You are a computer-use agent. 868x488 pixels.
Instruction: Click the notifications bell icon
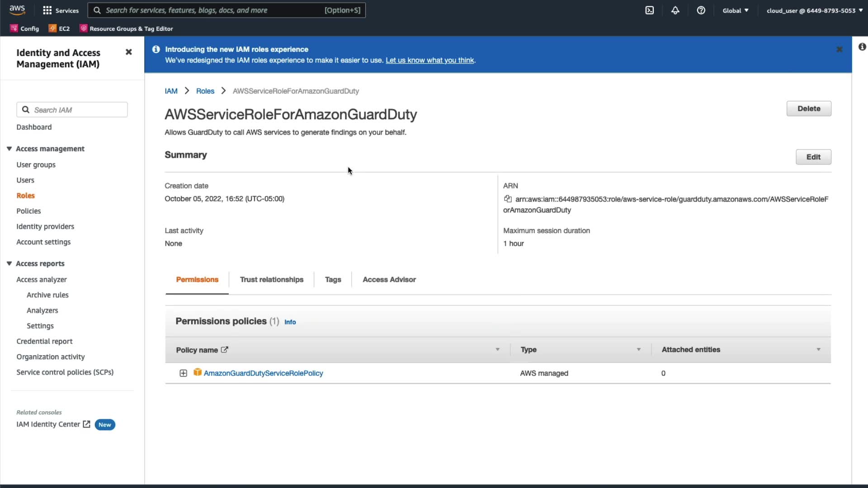(675, 10)
